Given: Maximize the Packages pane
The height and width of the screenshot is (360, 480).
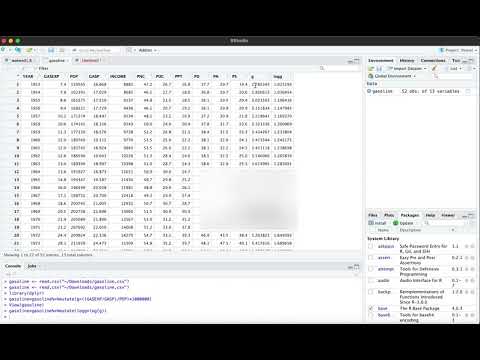Looking at the screenshot, I should (472, 215).
